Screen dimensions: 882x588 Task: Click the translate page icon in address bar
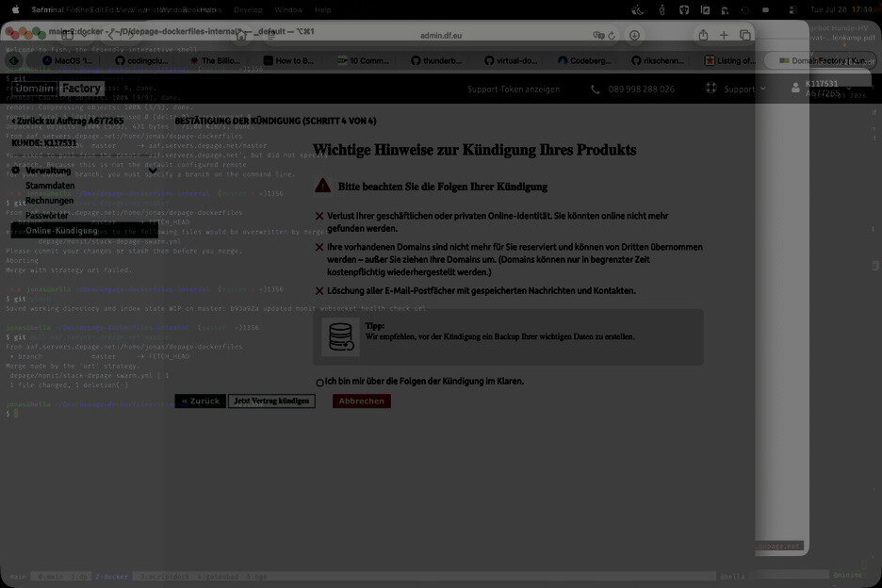(598, 36)
